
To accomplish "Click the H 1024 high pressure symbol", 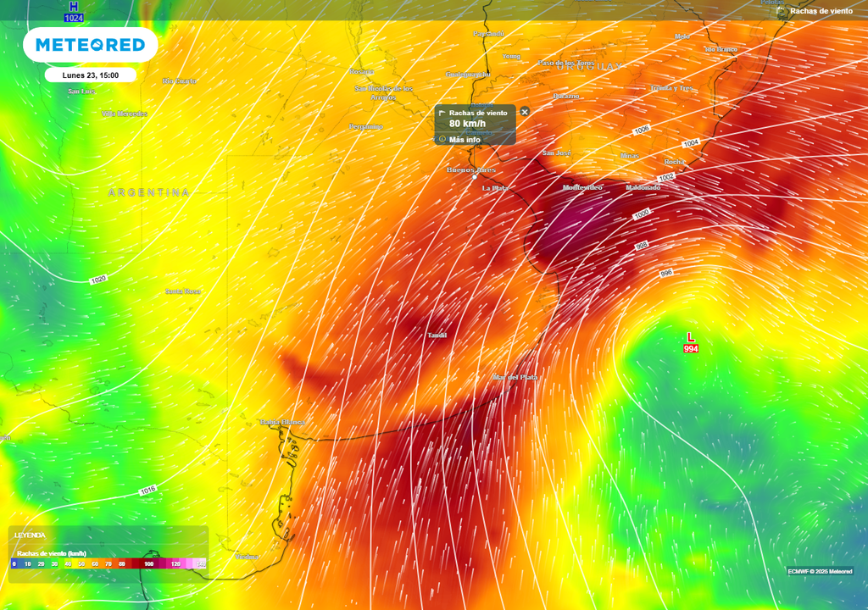I will click(x=74, y=7).
